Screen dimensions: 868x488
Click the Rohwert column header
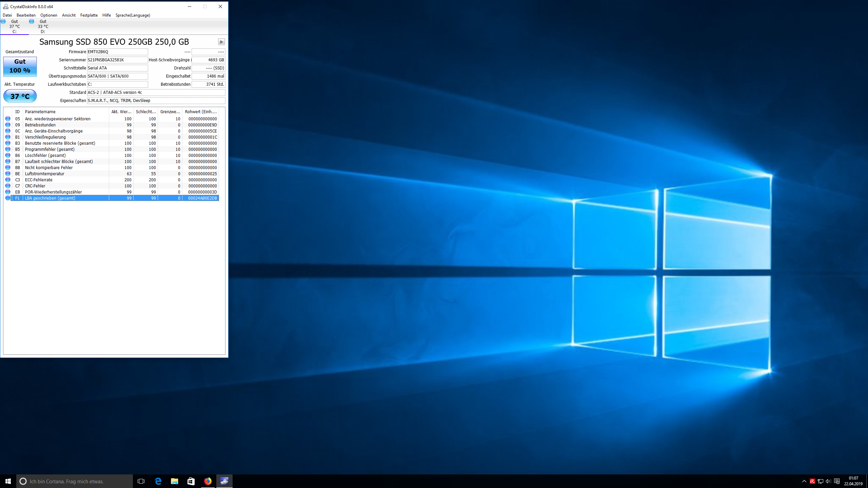(201, 112)
